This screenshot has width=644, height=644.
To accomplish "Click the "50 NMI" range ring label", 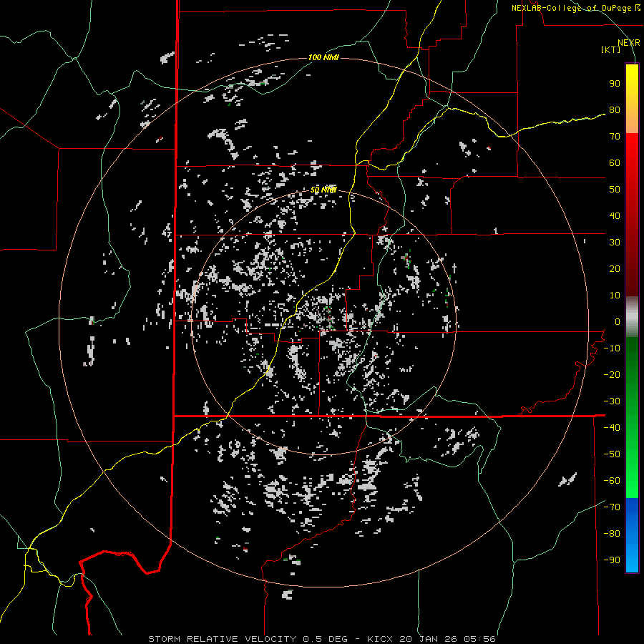I will [x=323, y=190].
